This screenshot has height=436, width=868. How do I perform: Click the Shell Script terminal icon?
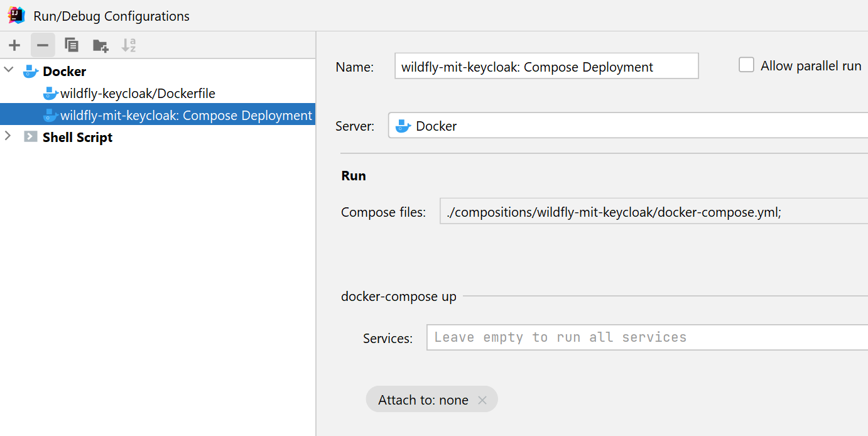click(x=31, y=137)
